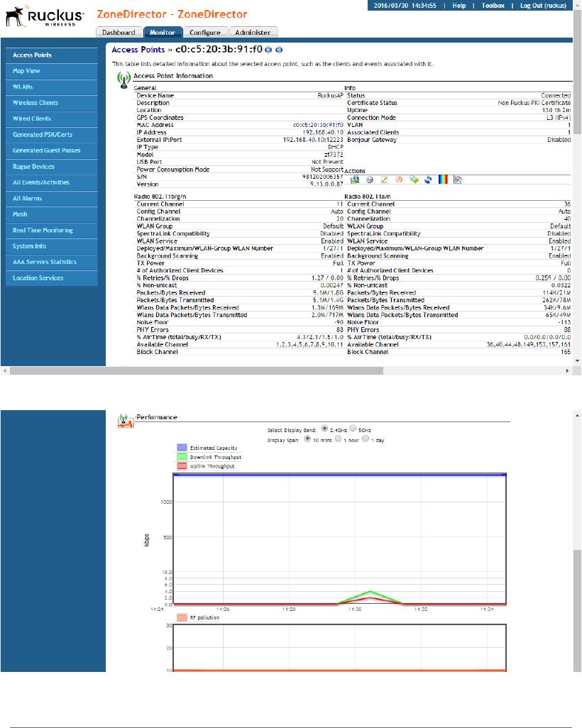
Task: Click the Model value zf7372
Action: pyautogui.click(x=334, y=155)
